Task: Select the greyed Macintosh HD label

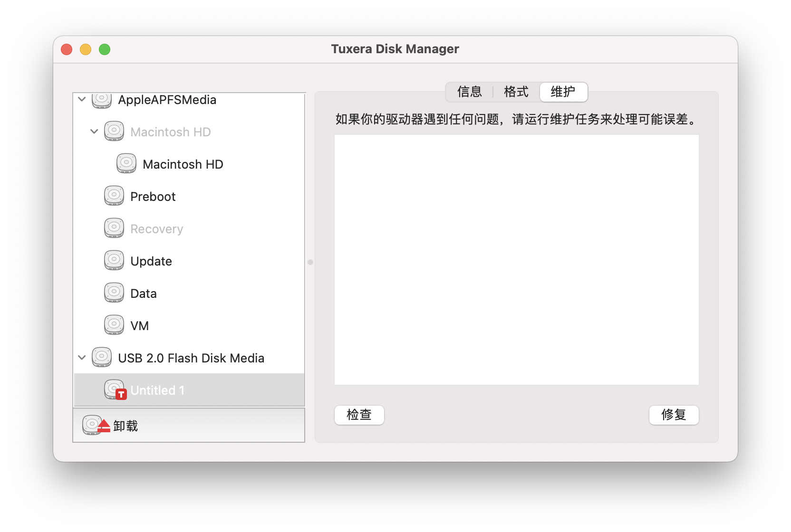Action: [171, 132]
